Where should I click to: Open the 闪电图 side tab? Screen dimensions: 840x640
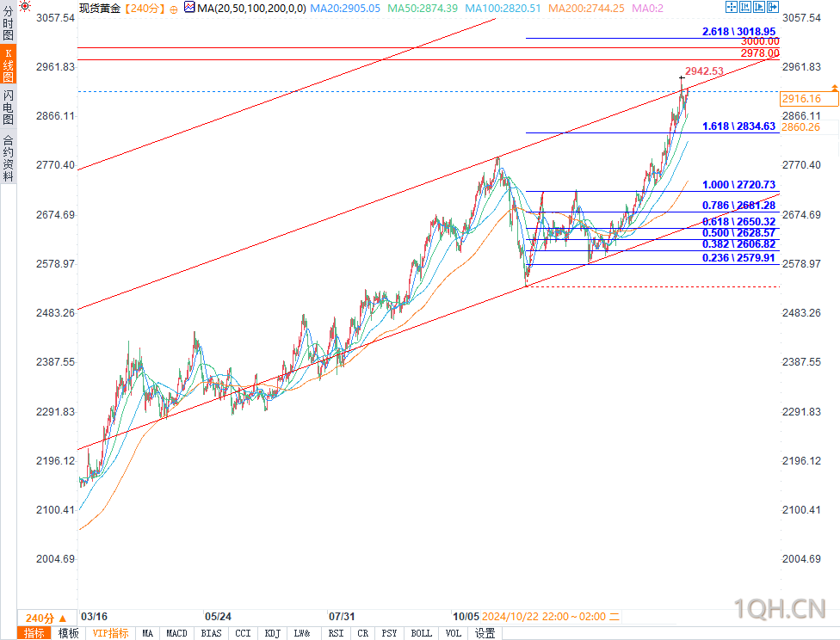coord(8,108)
